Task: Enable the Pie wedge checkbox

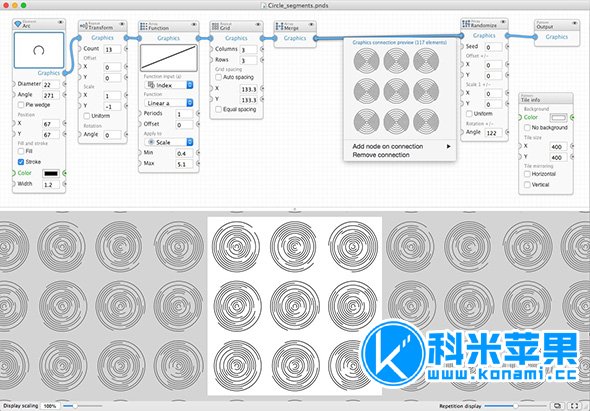Action: click(21, 105)
